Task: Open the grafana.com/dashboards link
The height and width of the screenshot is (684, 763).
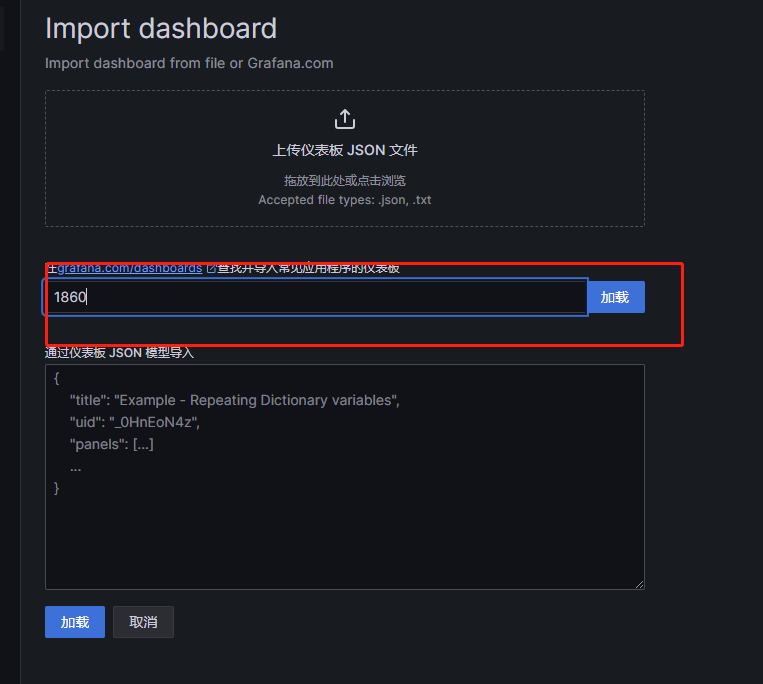Action: tap(129, 269)
